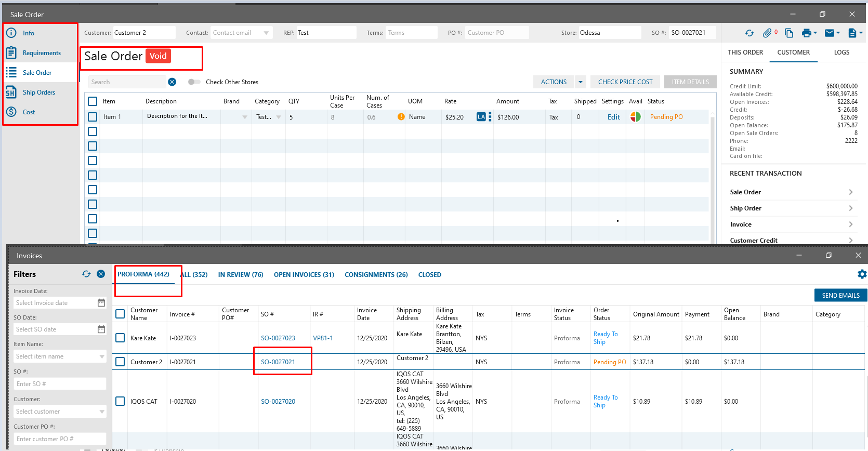The image size is (868, 451).
Task: Open the SO-0027023 link
Action: pos(278,338)
